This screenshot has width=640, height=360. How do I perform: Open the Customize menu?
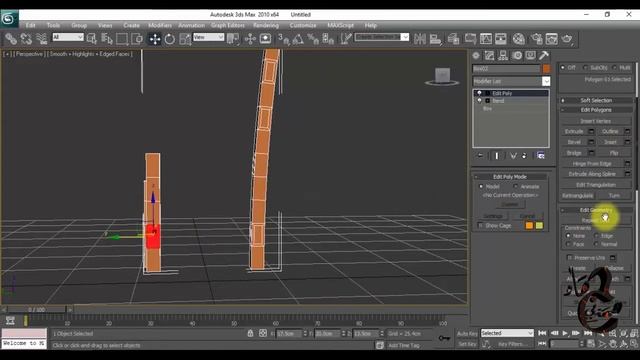point(303,25)
